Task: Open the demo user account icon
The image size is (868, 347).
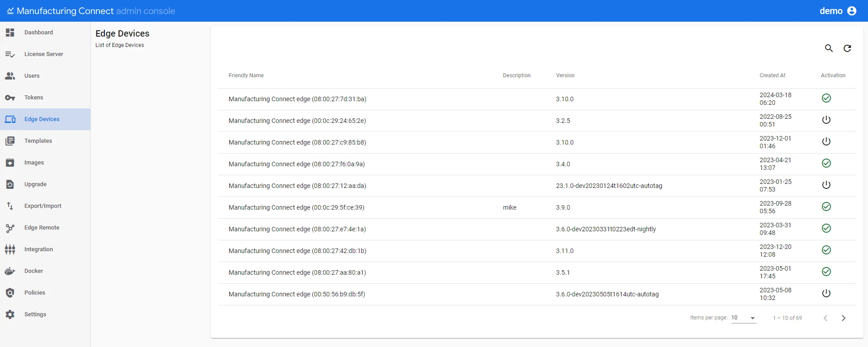Action: (852, 11)
